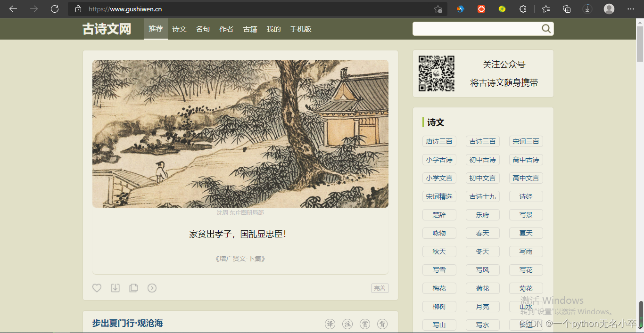Open the 手机版 navigation link

tap(301, 29)
